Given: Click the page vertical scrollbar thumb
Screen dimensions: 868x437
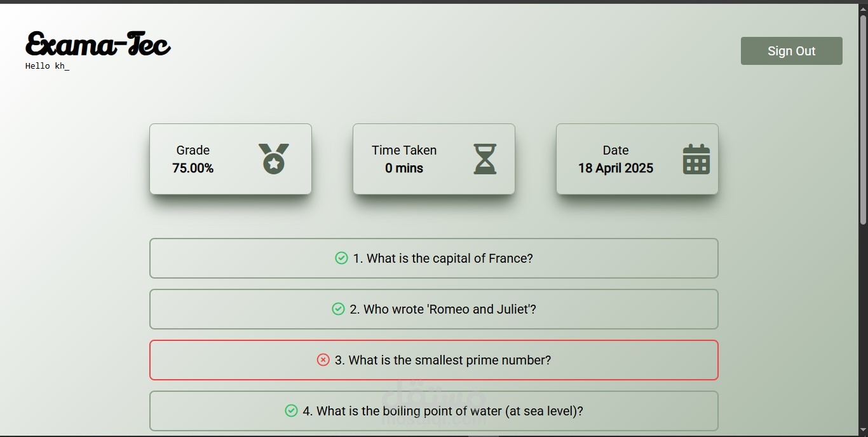Looking at the screenshot, I should point(863,120).
